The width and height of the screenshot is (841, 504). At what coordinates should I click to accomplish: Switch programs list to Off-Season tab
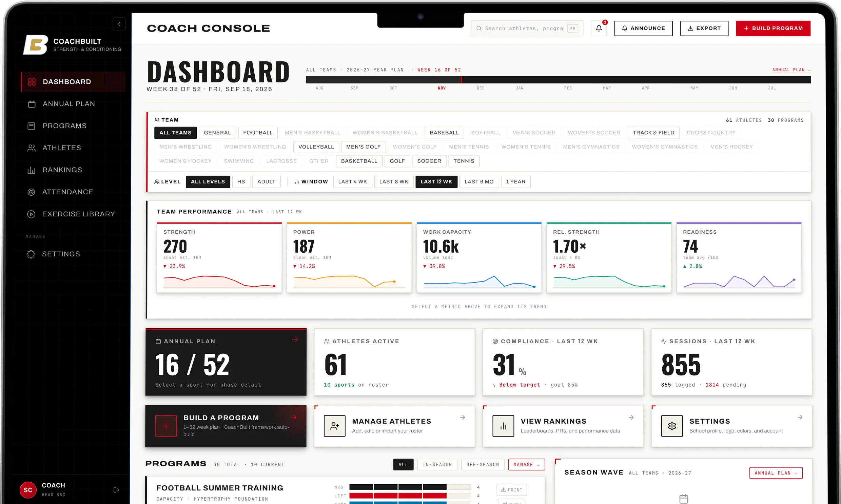[x=483, y=465]
